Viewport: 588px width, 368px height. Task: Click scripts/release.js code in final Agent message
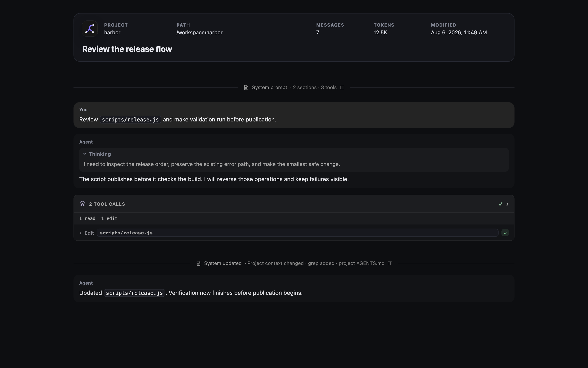[134, 293]
